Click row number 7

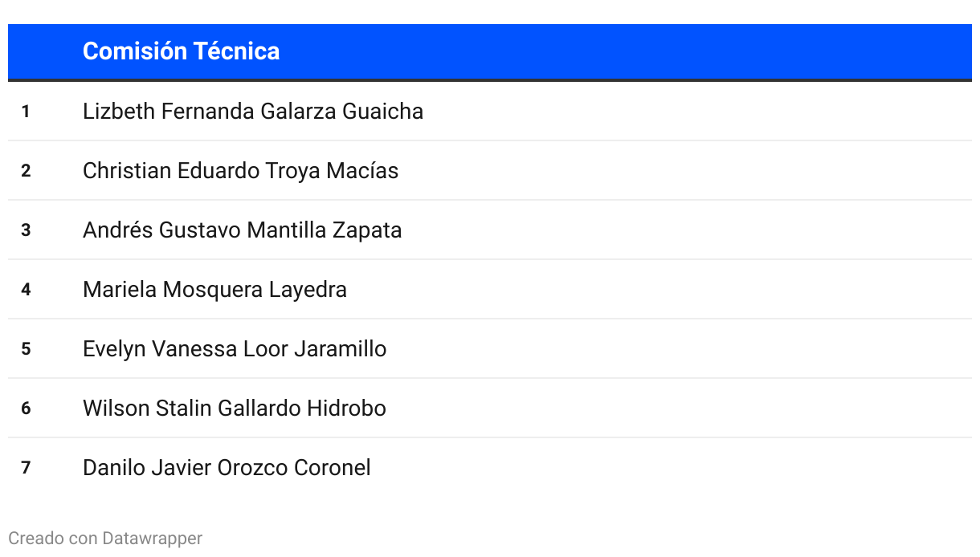(x=26, y=468)
